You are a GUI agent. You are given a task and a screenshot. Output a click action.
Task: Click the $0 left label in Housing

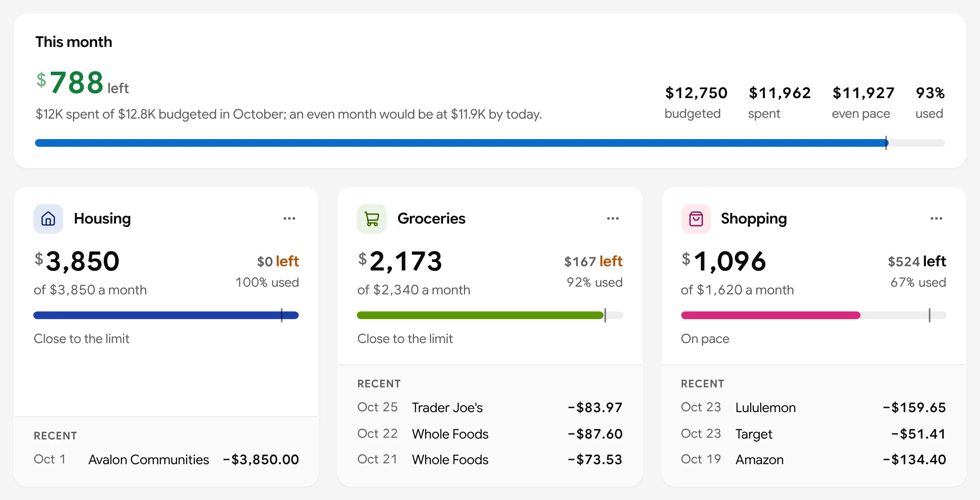(278, 261)
